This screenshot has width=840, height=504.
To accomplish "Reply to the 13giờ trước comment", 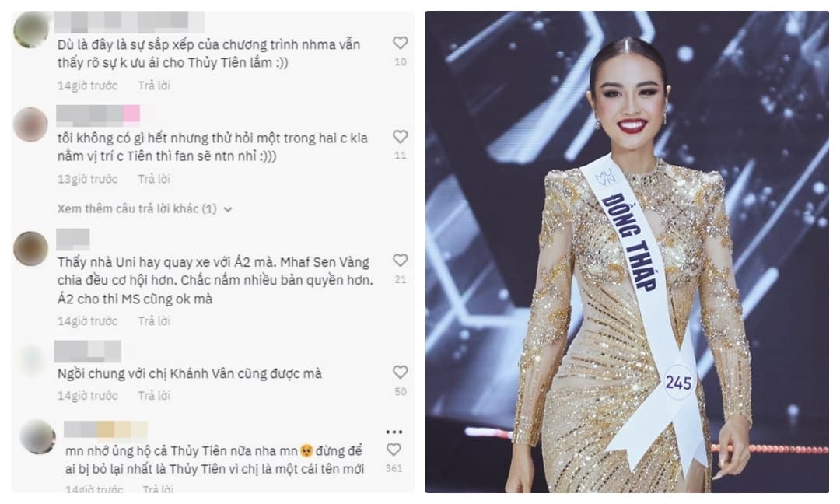I will [154, 180].
